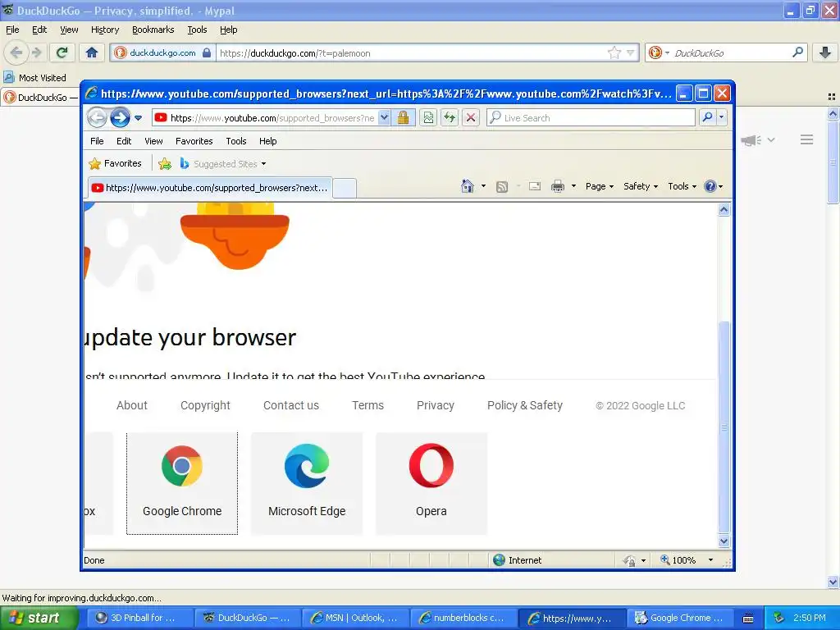The height and width of the screenshot is (630, 840).
Task: Open the Bookmarks menu in Mypal
Action: tap(153, 30)
